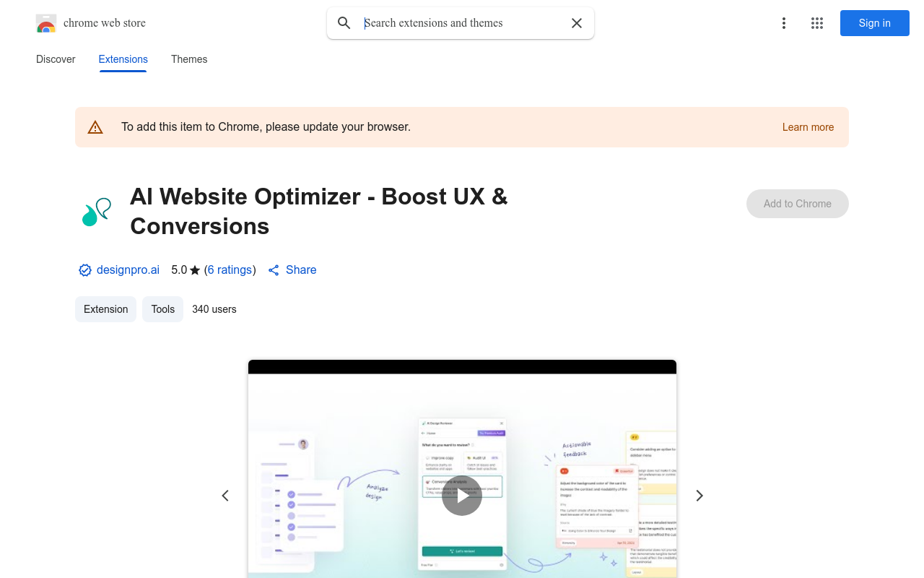Click the verified publisher badge icon
The image size is (924, 578).
pyautogui.click(x=85, y=270)
